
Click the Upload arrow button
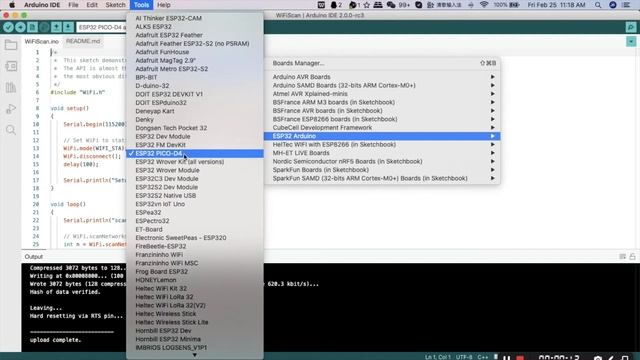pyautogui.click(x=20, y=27)
